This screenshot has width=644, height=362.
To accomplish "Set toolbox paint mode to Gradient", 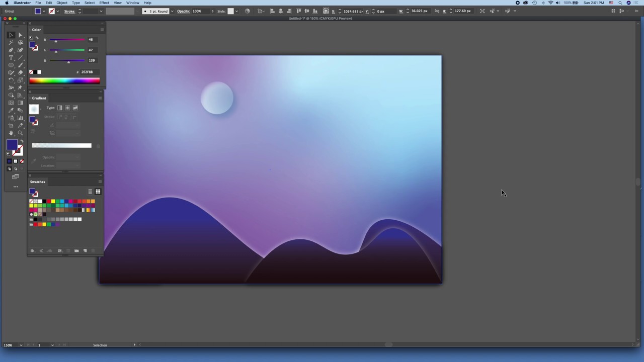I will coord(16,161).
